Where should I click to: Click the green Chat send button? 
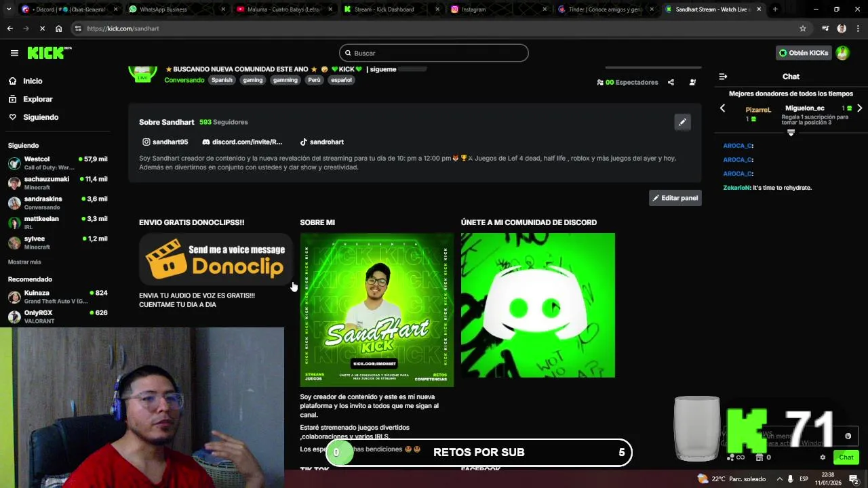pos(846,457)
